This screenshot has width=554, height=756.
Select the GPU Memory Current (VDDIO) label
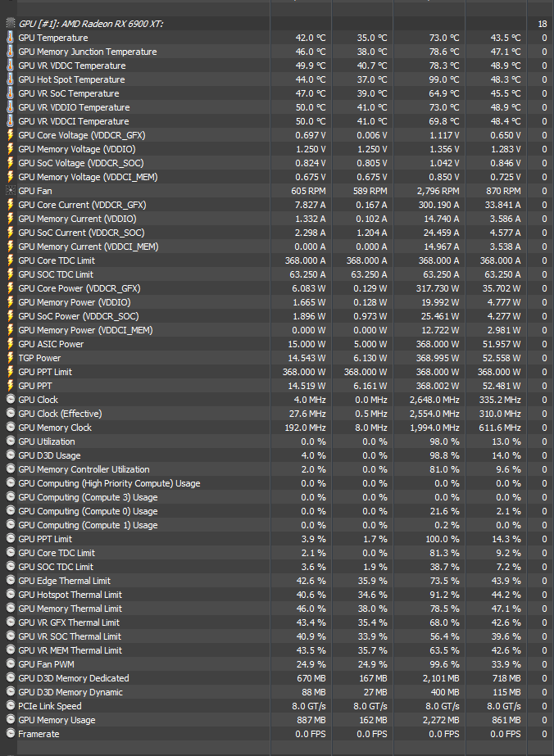tap(77, 219)
